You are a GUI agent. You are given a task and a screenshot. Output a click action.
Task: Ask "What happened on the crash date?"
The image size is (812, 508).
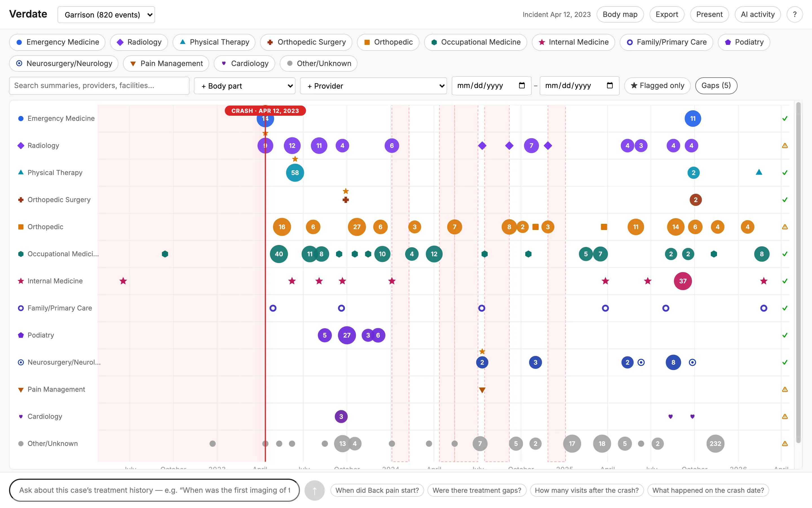708,491
